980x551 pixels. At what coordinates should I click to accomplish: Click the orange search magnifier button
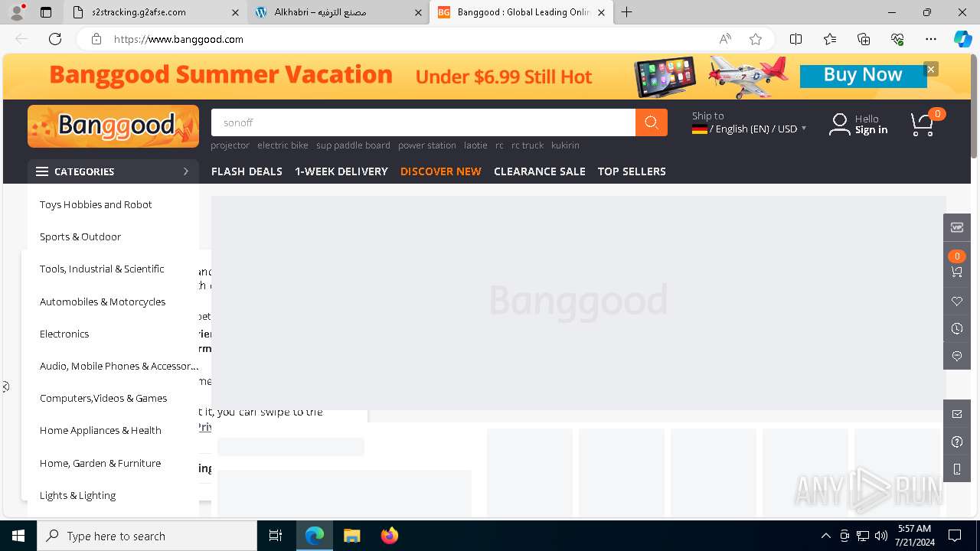652,122
